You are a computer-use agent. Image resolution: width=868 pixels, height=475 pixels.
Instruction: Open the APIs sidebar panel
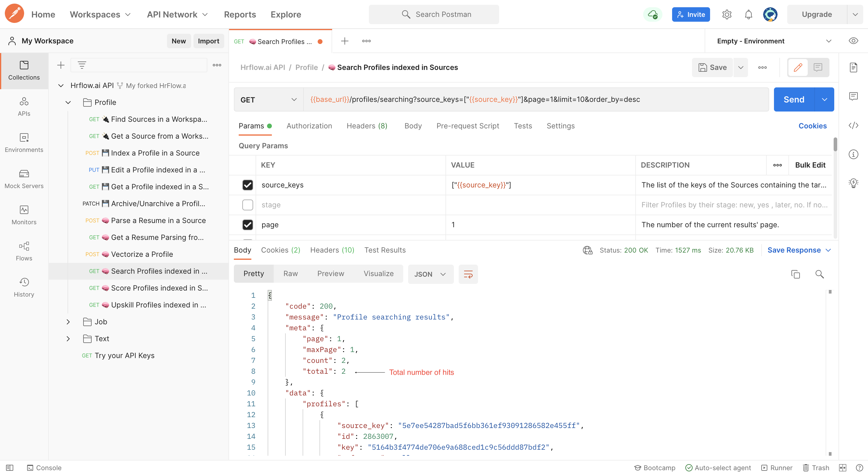click(x=24, y=106)
